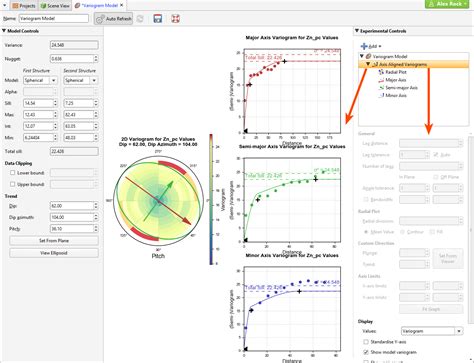The width and height of the screenshot is (474, 363).
Task: Click the Variogram Model tree icon
Action: coord(369,56)
